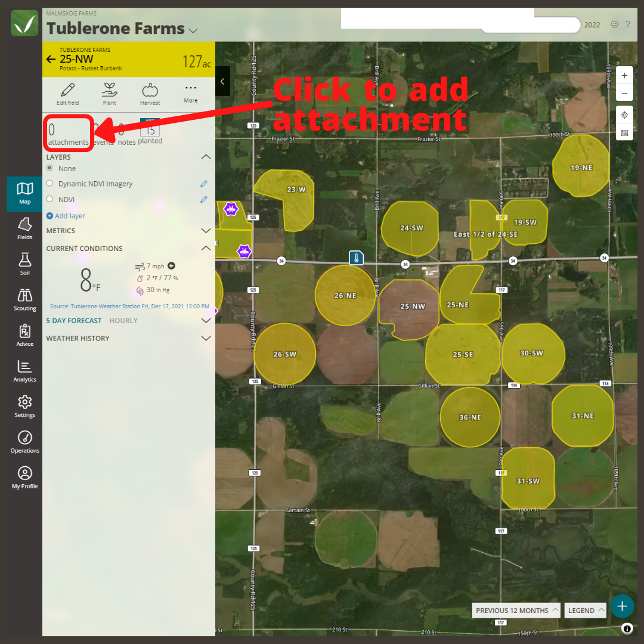
Task: Expand the METRICS section
Action: [206, 230]
